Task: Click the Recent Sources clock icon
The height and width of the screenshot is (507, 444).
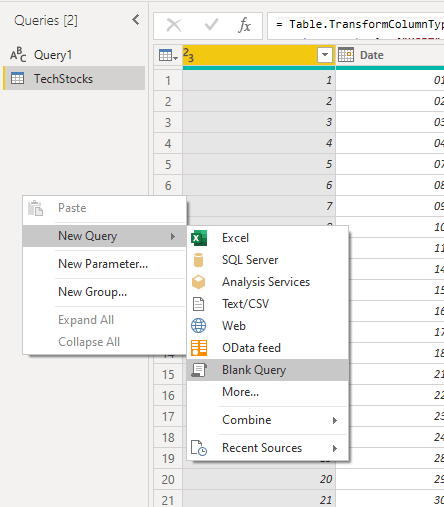Action: coord(199,448)
